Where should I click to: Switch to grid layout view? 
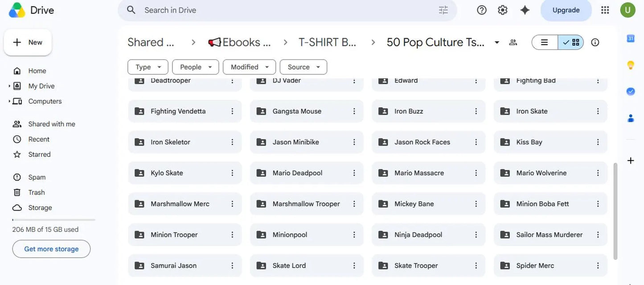point(571,42)
